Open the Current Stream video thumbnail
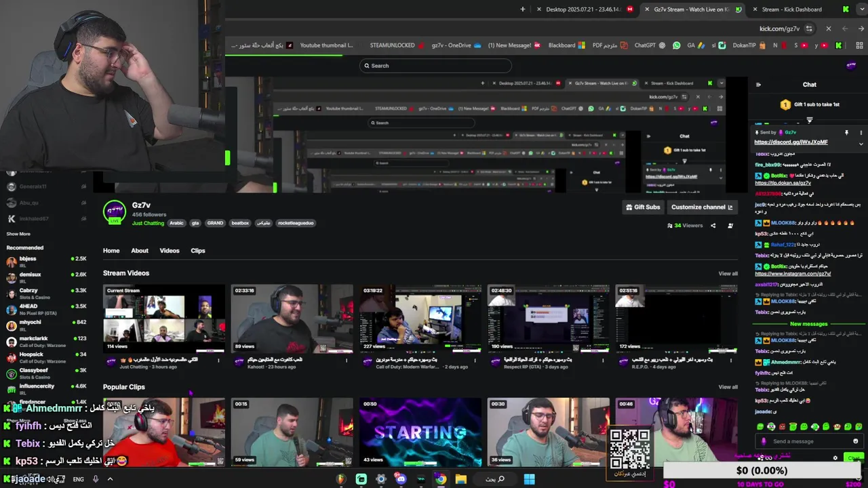The width and height of the screenshot is (868, 488). click(x=163, y=319)
